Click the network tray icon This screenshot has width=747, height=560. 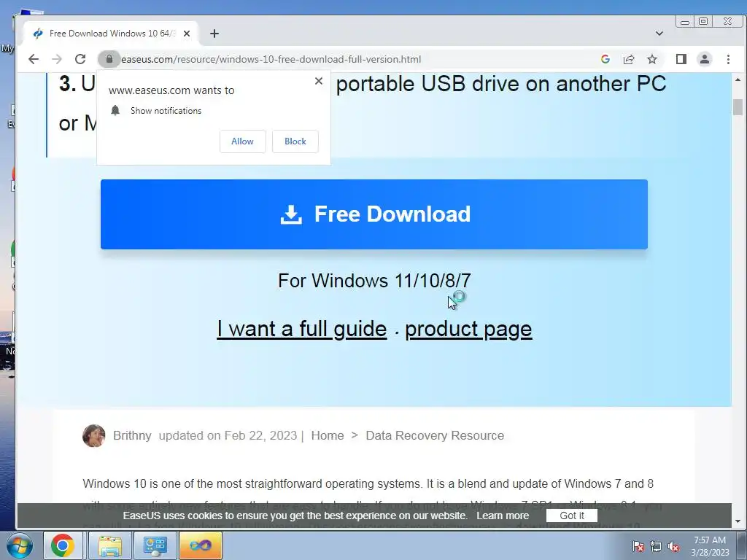(656, 547)
